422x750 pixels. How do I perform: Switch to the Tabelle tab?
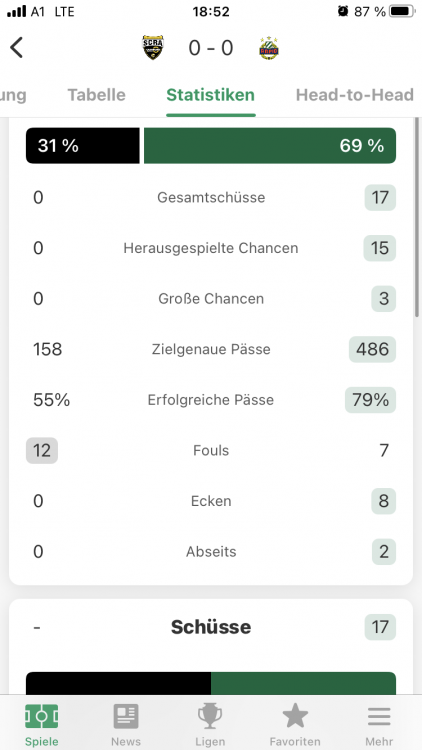[x=96, y=95]
